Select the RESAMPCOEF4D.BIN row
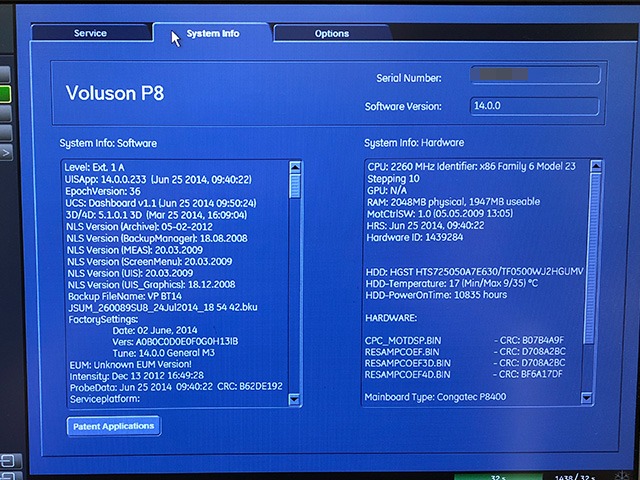Image resolution: width=640 pixels, height=480 pixels. (x=464, y=374)
